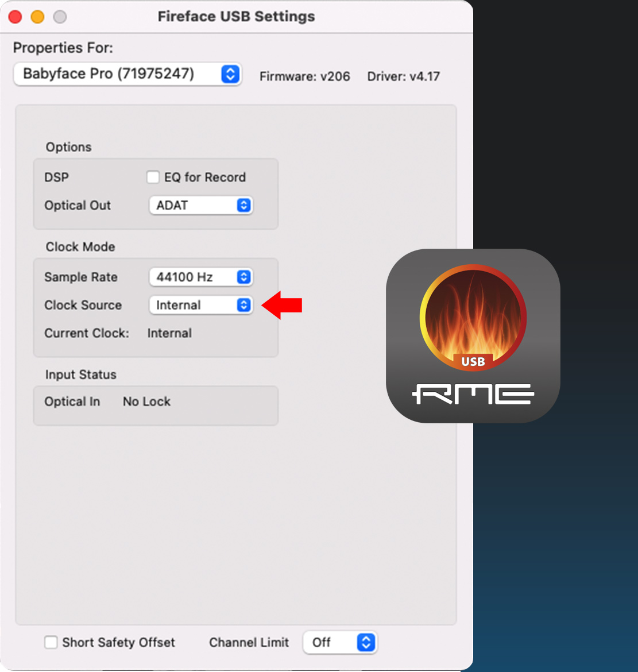Image resolution: width=638 pixels, height=672 pixels.
Task: Open the Clock Source Internal dropdown
Action: pos(201,305)
